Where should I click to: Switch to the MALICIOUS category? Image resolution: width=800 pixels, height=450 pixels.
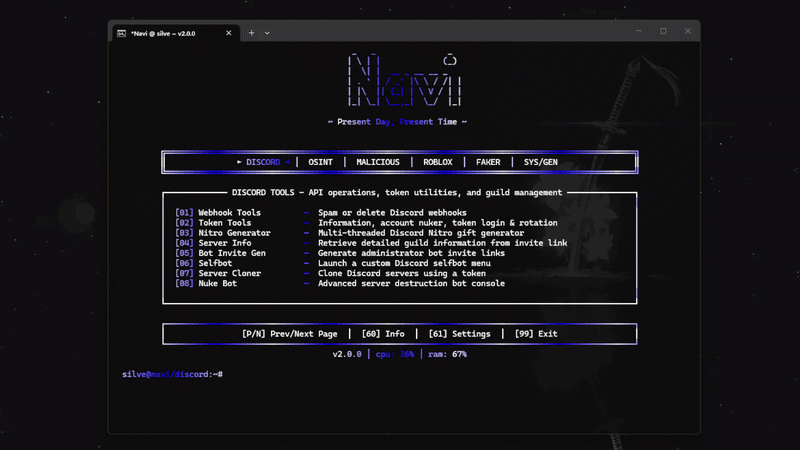(x=378, y=162)
